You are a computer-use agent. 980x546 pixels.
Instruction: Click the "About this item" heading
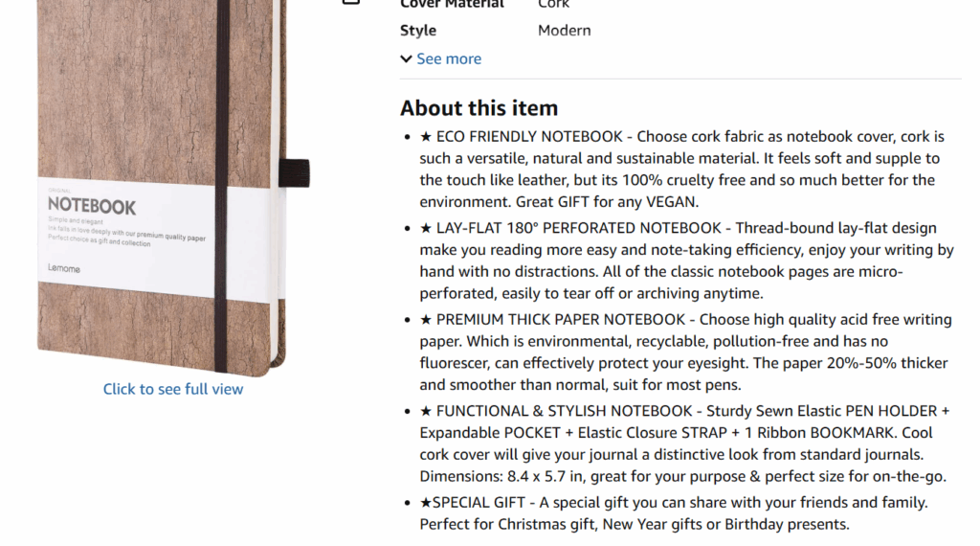pyautogui.click(x=479, y=108)
